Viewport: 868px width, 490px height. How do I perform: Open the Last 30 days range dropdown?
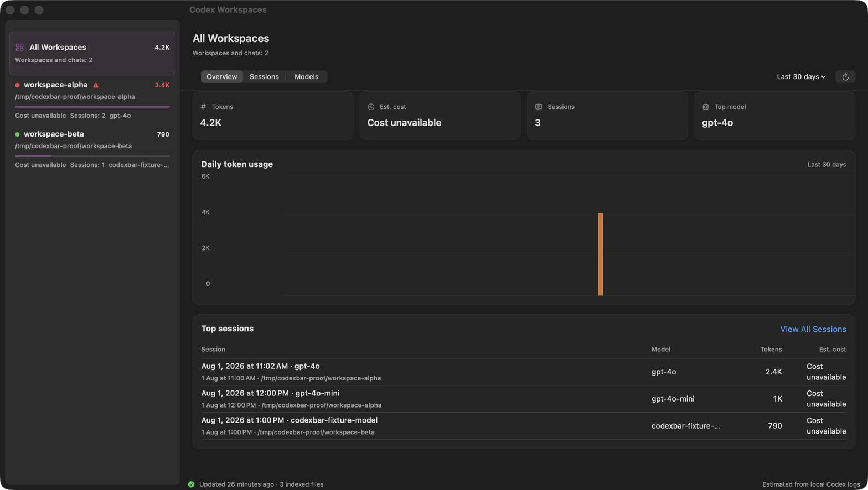tap(801, 77)
